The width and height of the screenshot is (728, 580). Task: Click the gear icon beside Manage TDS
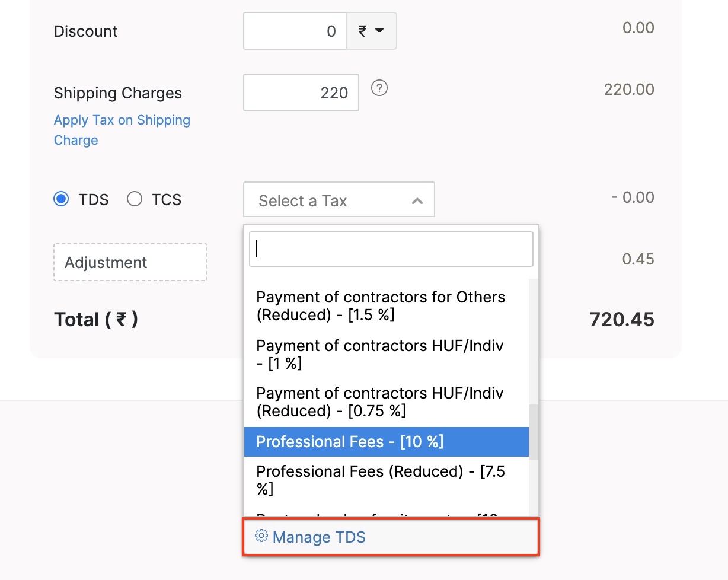[x=261, y=536]
